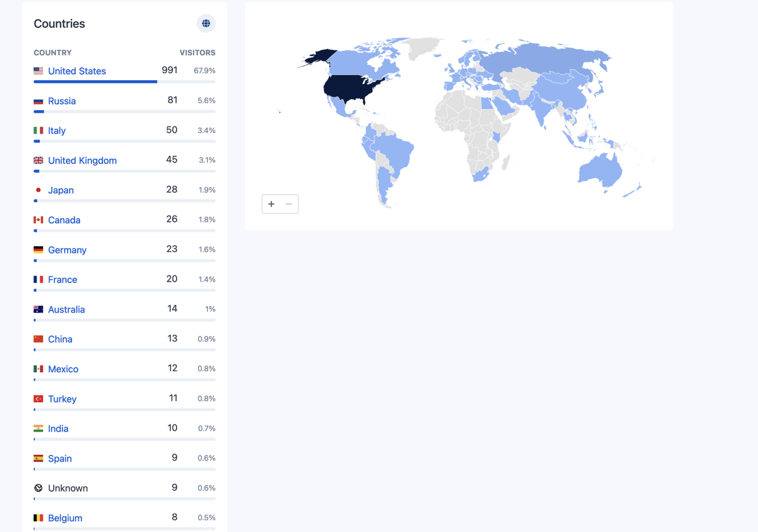The width and height of the screenshot is (758, 532).
Task: Zoom in the map with plus button
Action: (x=271, y=204)
